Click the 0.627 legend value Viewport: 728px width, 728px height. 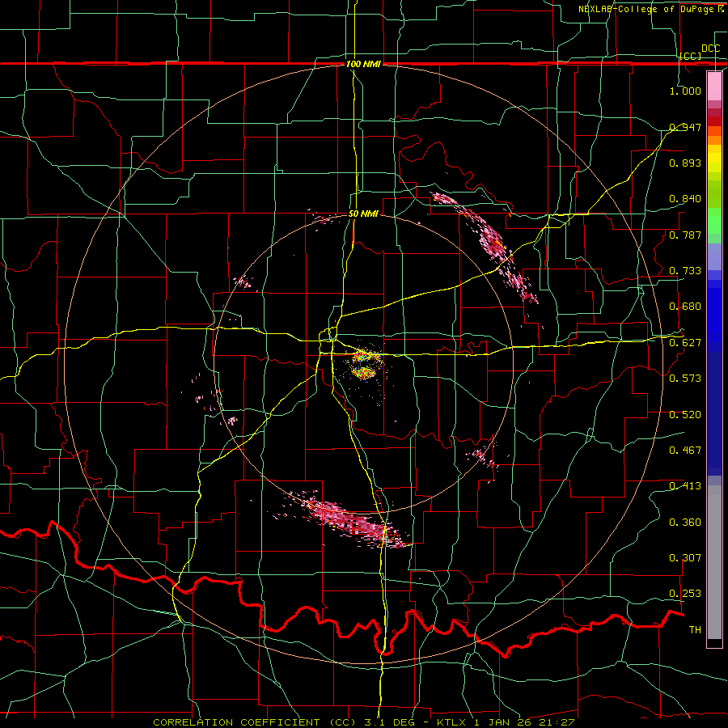[685, 343]
